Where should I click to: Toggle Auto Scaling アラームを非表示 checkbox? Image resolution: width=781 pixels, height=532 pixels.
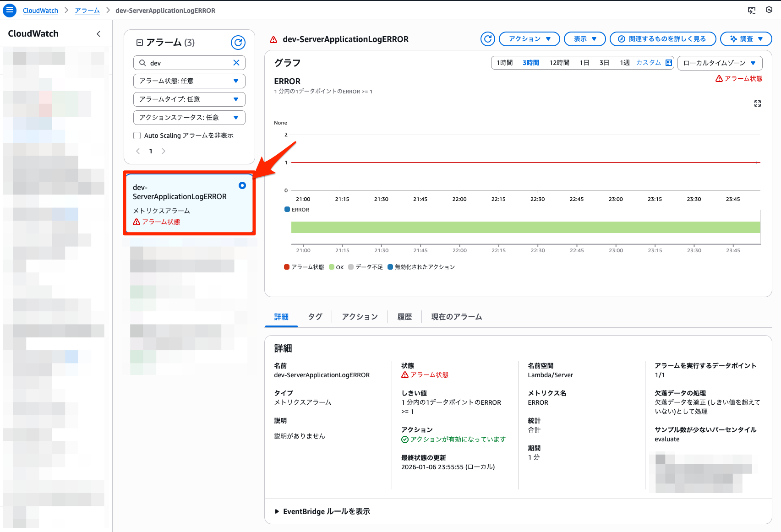(x=137, y=136)
